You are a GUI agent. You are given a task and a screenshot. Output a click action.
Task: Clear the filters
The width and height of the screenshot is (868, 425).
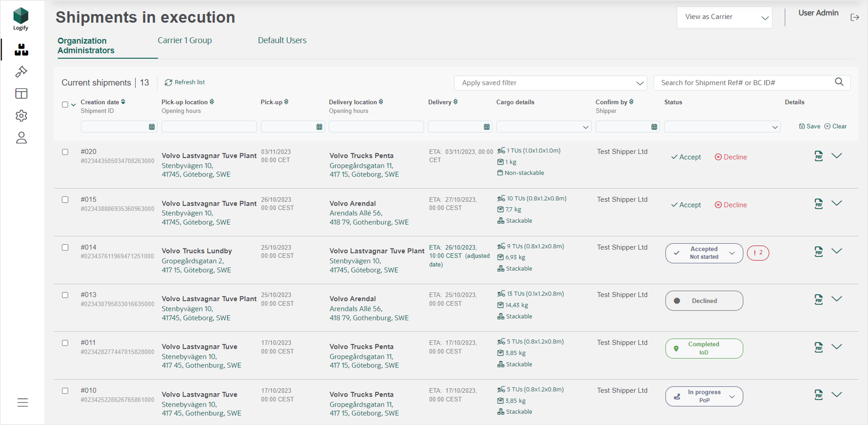click(x=835, y=126)
